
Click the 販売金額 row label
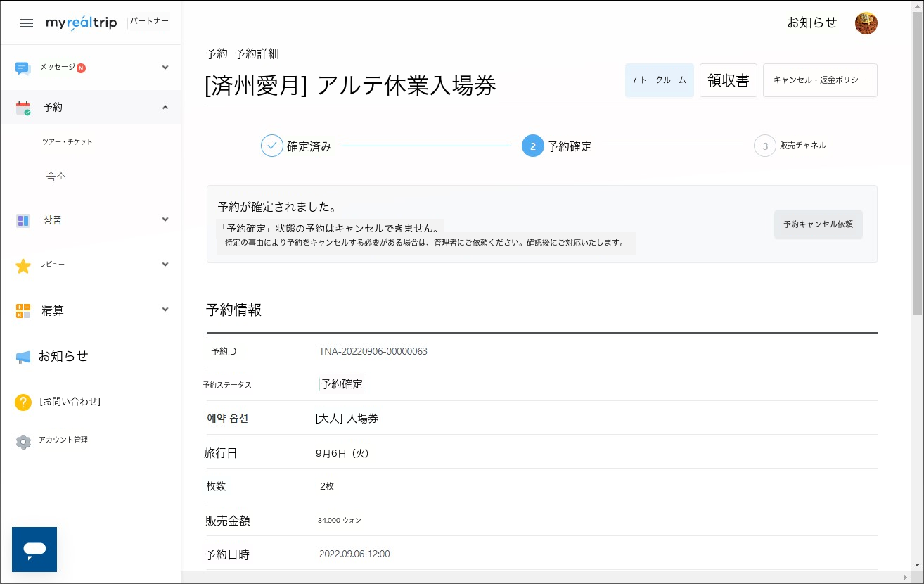click(x=228, y=521)
